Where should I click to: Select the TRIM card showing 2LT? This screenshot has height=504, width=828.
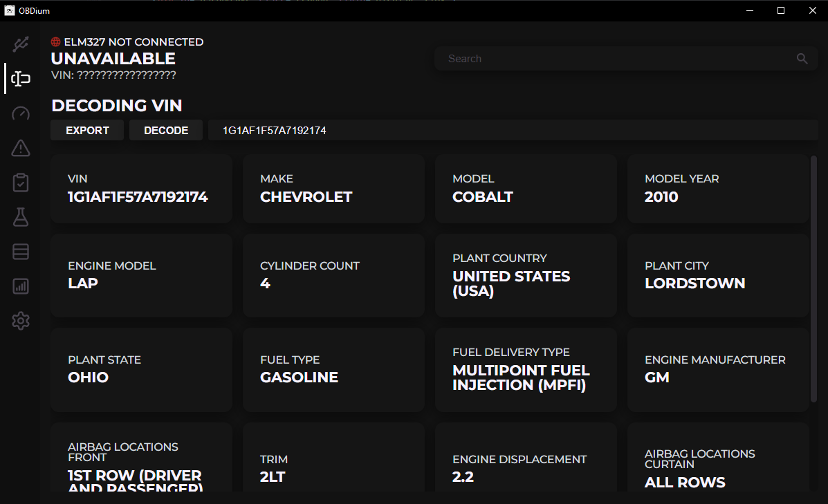333,458
